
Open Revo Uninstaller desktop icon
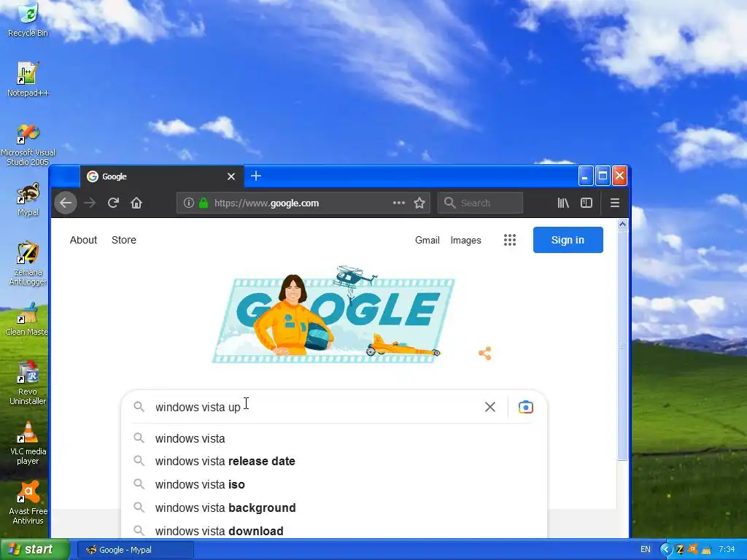point(28,384)
